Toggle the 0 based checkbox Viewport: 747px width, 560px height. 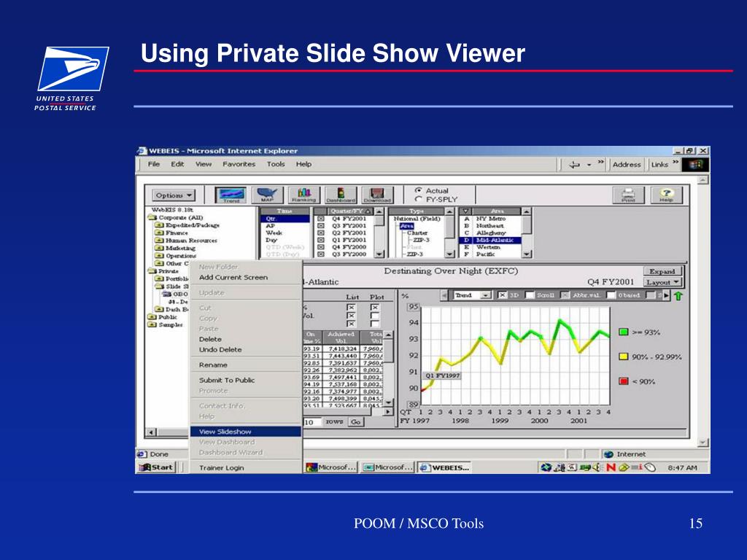pyautogui.click(x=611, y=295)
